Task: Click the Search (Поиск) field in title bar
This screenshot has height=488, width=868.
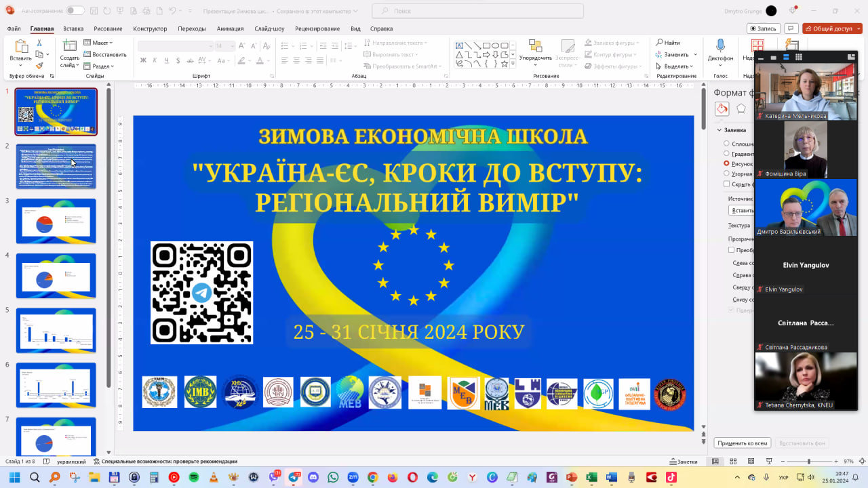Action: point(477,11)
